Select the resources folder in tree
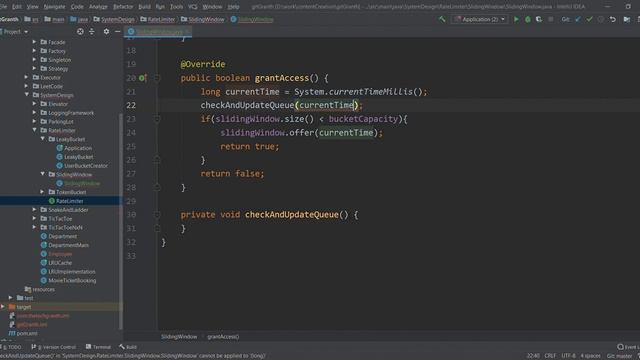Viewport: 640px width, 360px height. [x=40, y=289]
